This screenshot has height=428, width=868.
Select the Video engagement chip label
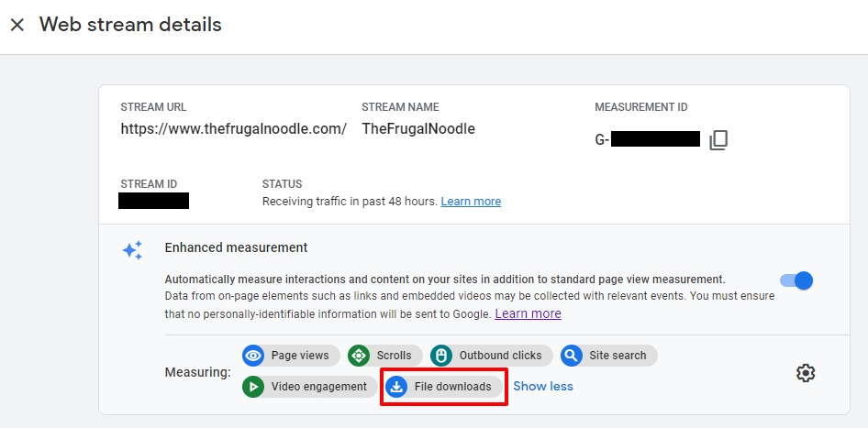pos(319,387)
